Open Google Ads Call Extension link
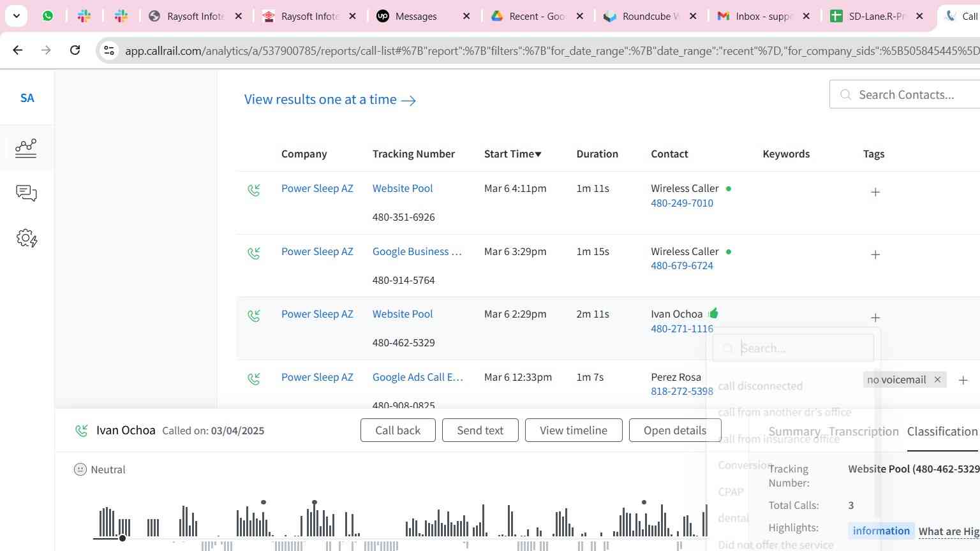This screenshot has height=551, width=980. click(418, 377)
